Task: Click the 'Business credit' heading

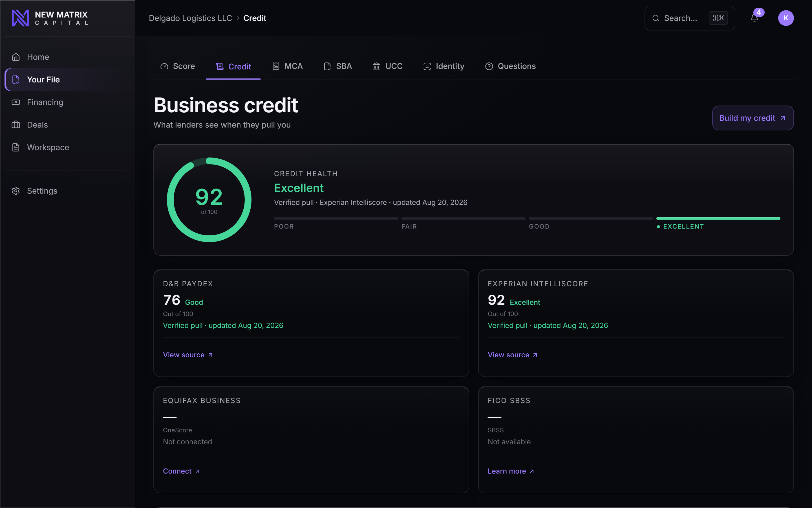Action: pyautogui.click(x=226, y=105)
